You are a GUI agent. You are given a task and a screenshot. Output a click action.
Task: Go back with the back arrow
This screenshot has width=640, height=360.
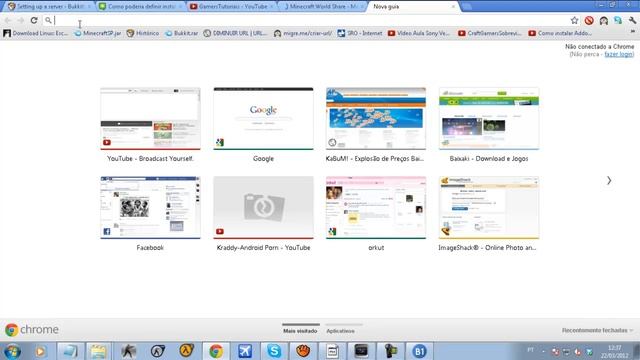(x=8, y=20)
